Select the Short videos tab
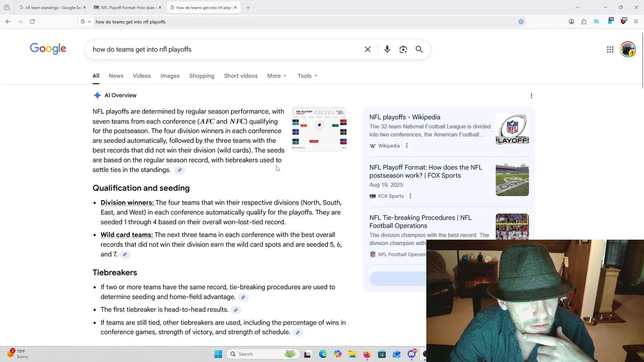This screenshot has height=362, width=644. coord(240,76)
